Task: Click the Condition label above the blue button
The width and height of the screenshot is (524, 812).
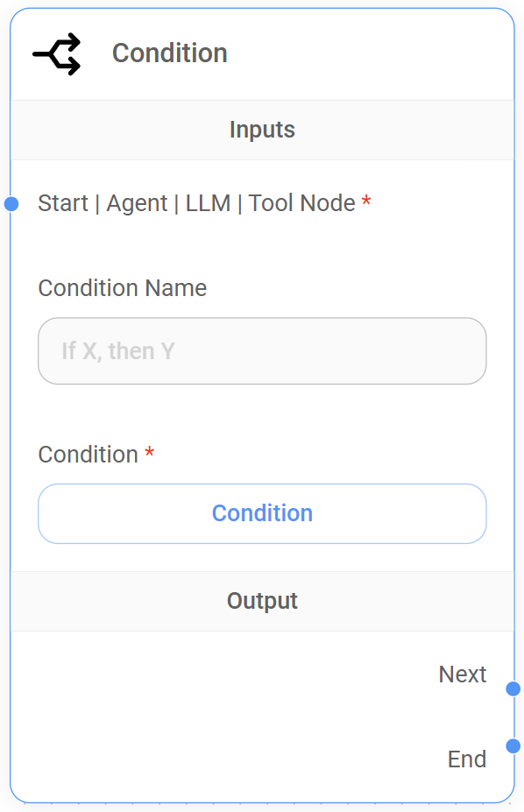Action: 88,455
